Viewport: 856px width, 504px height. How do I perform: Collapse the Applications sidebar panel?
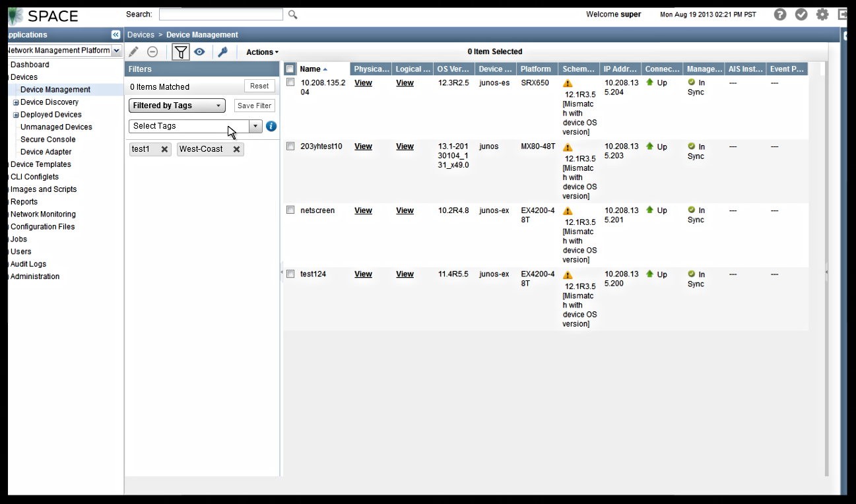pyautogui.click(x=116, y=35)
